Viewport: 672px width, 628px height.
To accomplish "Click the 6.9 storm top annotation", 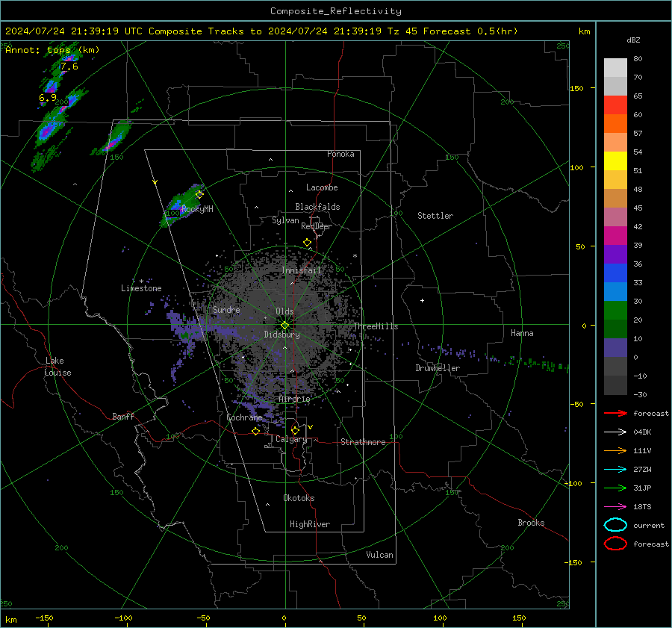I will (x=48, y=98).
